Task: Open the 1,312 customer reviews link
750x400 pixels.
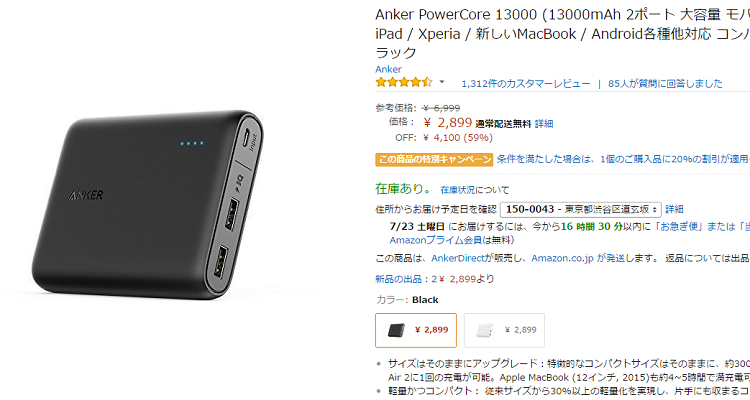Action: click(x=526, y=84)
